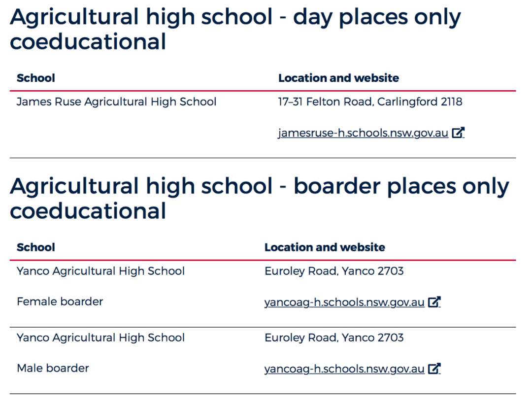The image size is (532, 410).
Task: Select the James Ruse Agricultural High School text
Action: (x=116, y=102)
